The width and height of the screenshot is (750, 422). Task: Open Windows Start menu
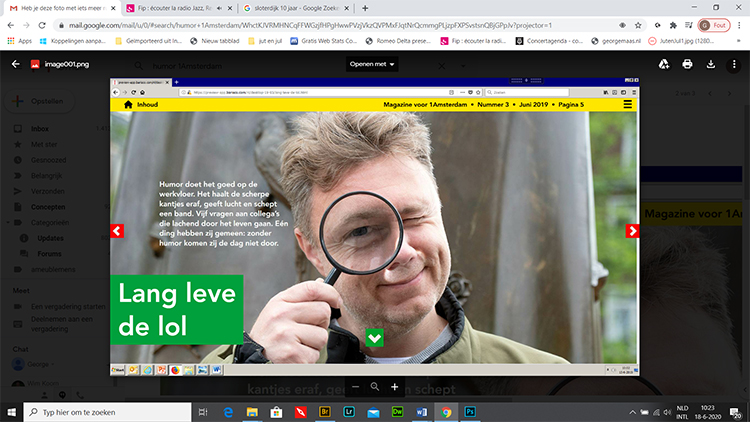[11, 412]
